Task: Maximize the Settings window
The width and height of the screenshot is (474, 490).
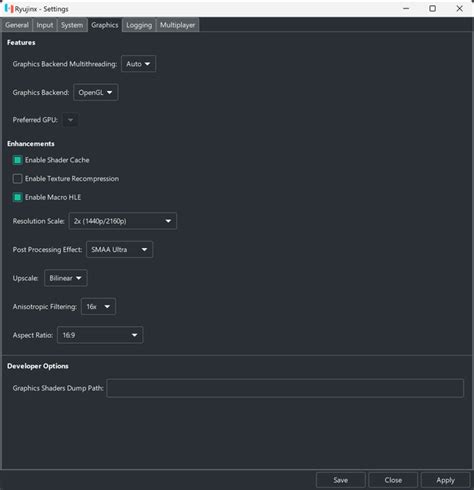Action: 433,9
